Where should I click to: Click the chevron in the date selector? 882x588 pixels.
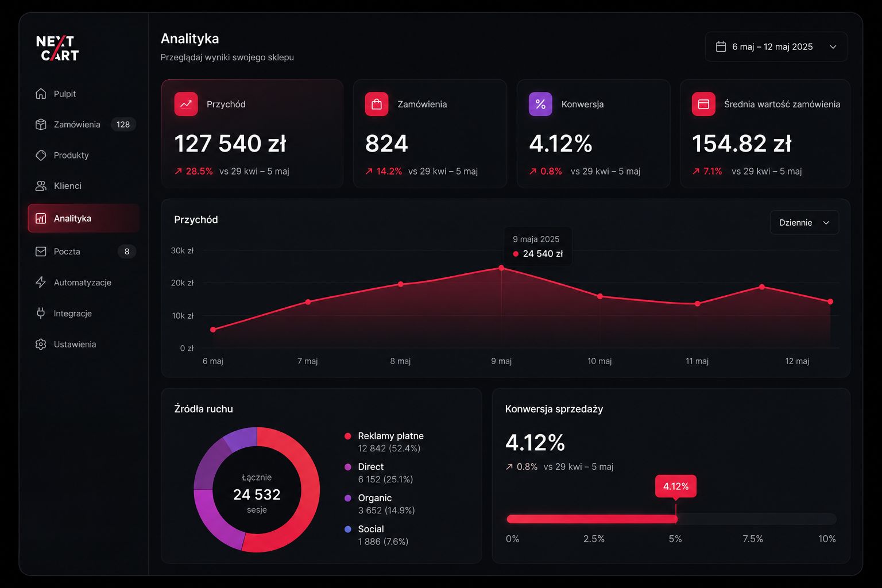tap(833, 47)
